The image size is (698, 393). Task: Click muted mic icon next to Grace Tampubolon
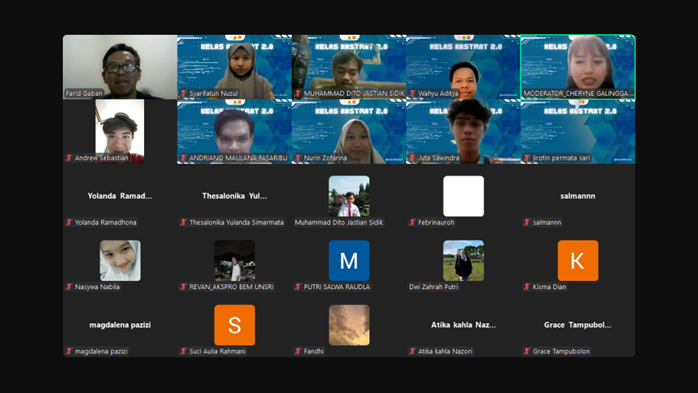click(527, 352)
